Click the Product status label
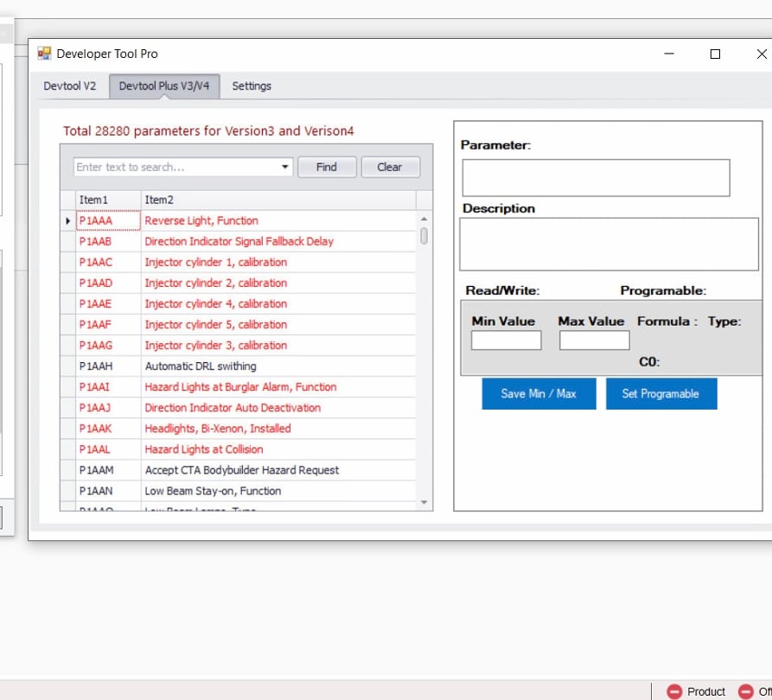Screen dimensions: 772x700 [706, 691]
